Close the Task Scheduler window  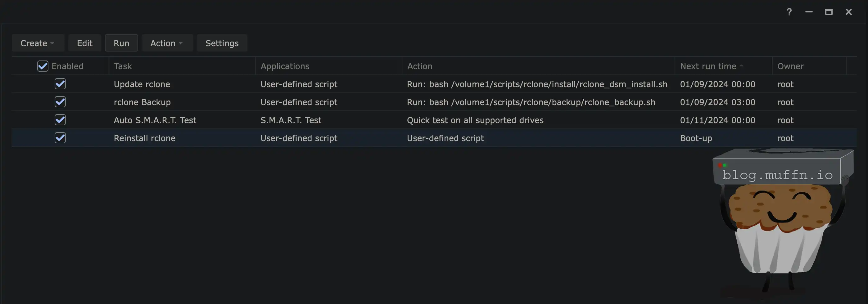(848, 12)
